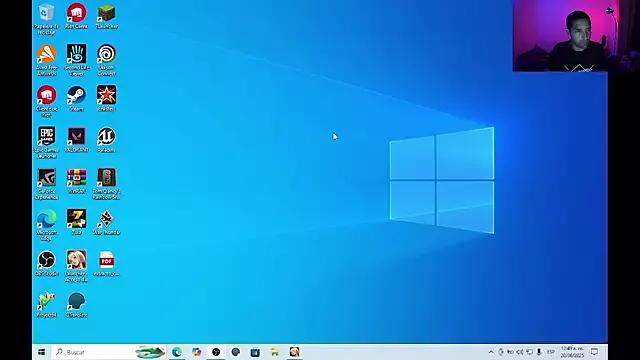The height and width of the screenshot is (360, 640).
Task: Open the ESP input language selector
Action: [551, 352]
